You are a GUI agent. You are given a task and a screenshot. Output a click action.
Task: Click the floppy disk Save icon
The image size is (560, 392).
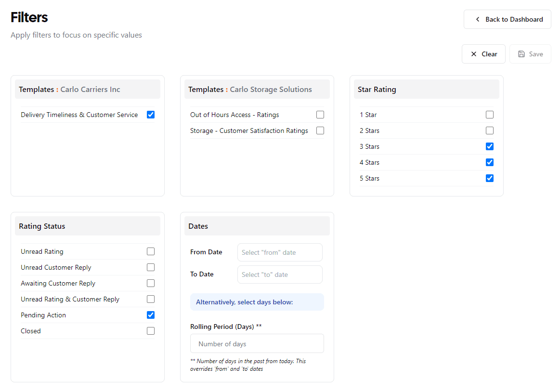[521, 54]
